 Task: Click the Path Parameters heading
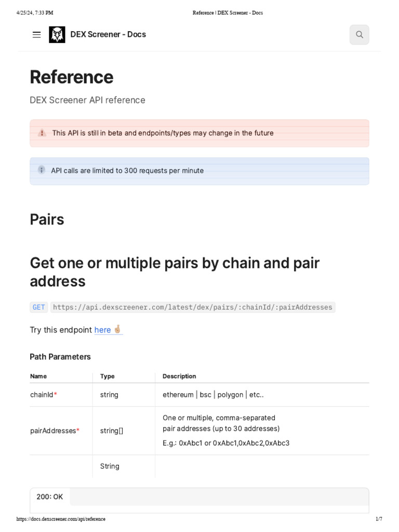click(60, 357)
